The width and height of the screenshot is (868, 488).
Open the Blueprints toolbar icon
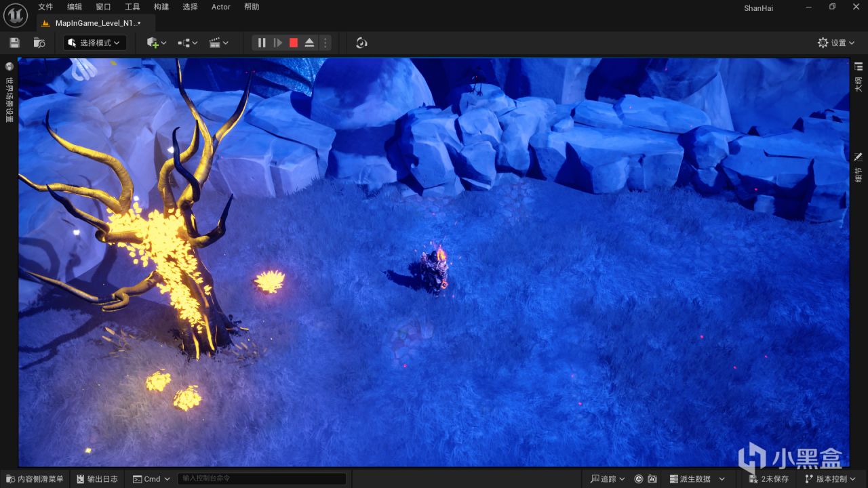[x=184, y=43]
